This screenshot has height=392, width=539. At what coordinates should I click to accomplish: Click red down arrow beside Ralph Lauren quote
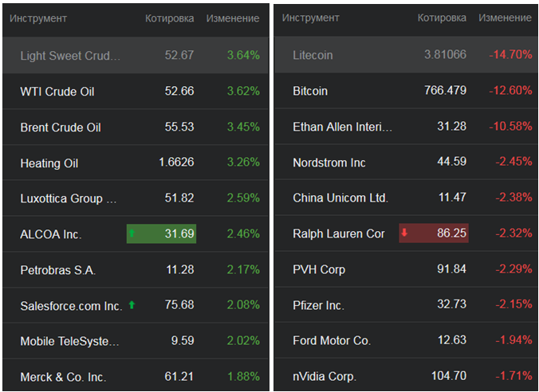(x=404, y=233)
